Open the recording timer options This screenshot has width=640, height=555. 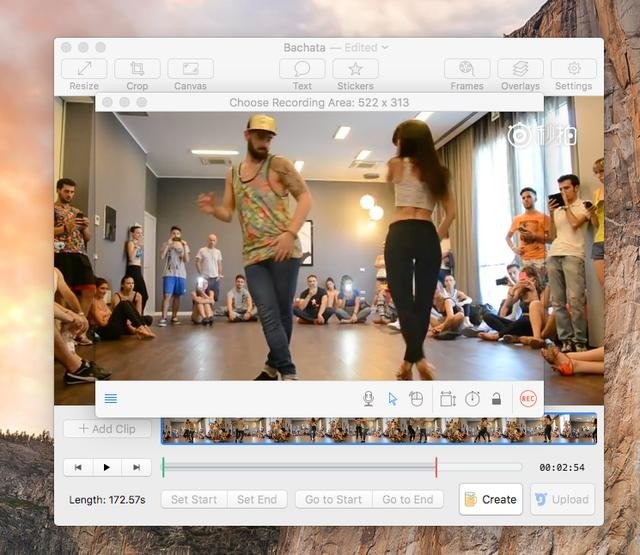(472, 399)
